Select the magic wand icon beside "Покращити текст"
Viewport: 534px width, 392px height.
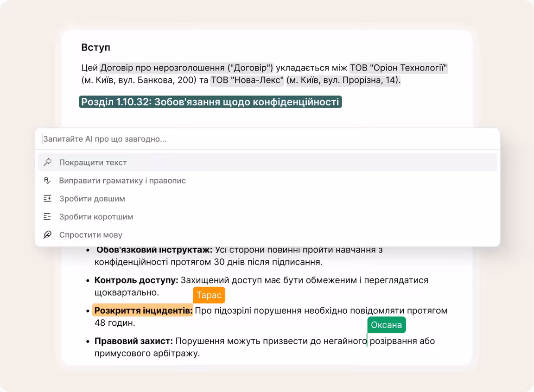coord(47,162)
